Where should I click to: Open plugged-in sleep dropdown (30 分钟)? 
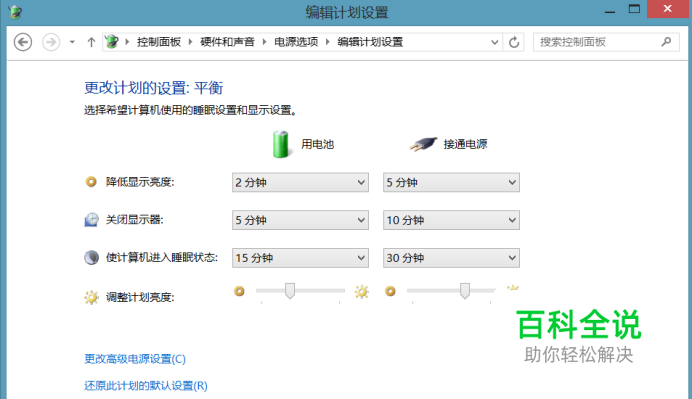click(x=451, y=258)
